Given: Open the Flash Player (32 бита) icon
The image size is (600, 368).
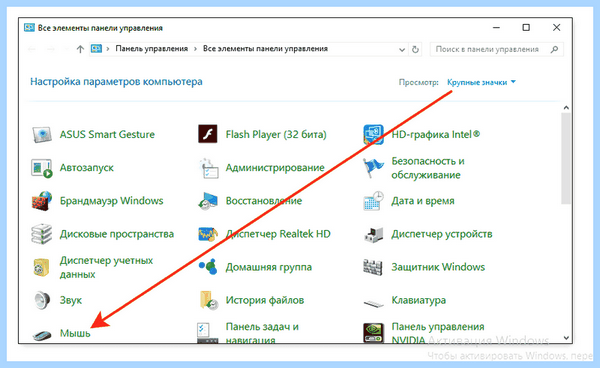Looking at the screenshot, I should 208,134.
